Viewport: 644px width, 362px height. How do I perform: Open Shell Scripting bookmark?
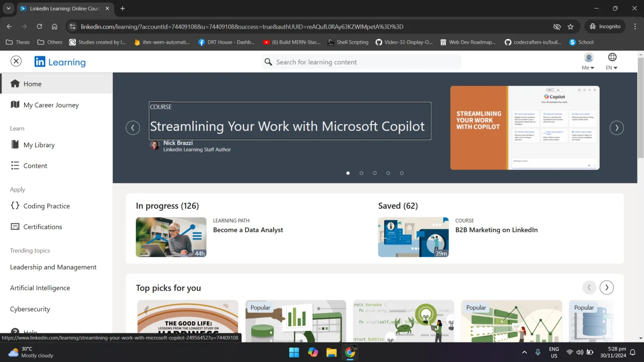348,42
